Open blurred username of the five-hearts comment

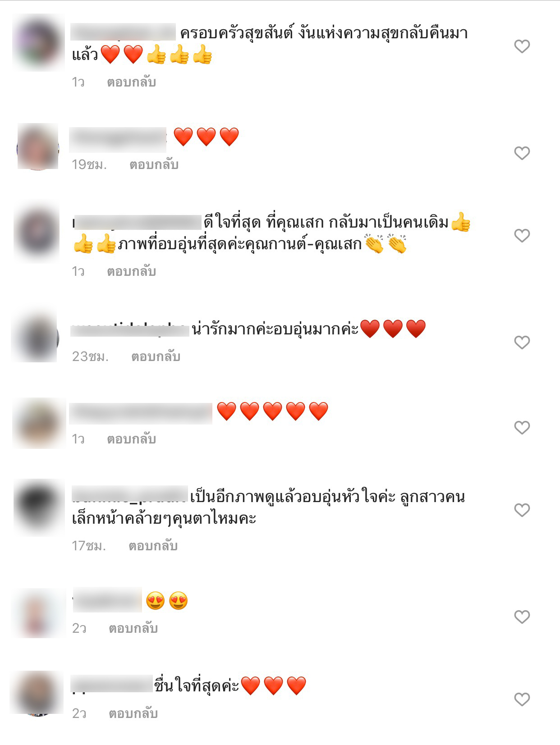[x=141, y=413]
